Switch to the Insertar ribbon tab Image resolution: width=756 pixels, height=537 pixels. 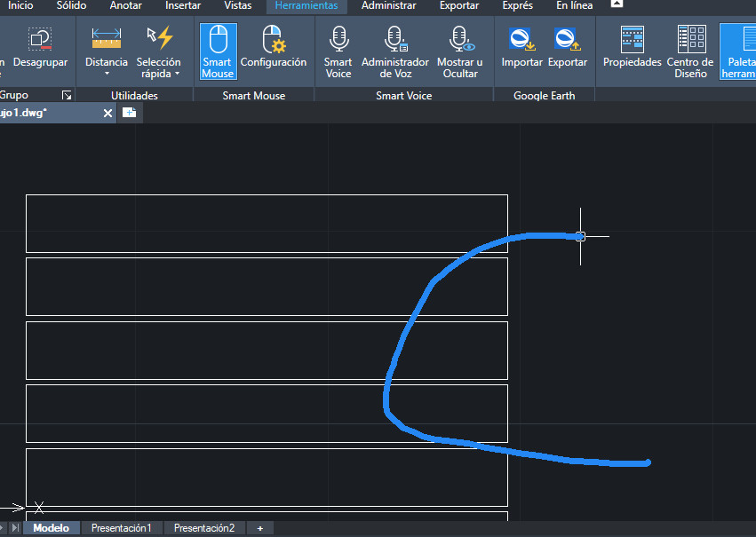pos(183,6)
